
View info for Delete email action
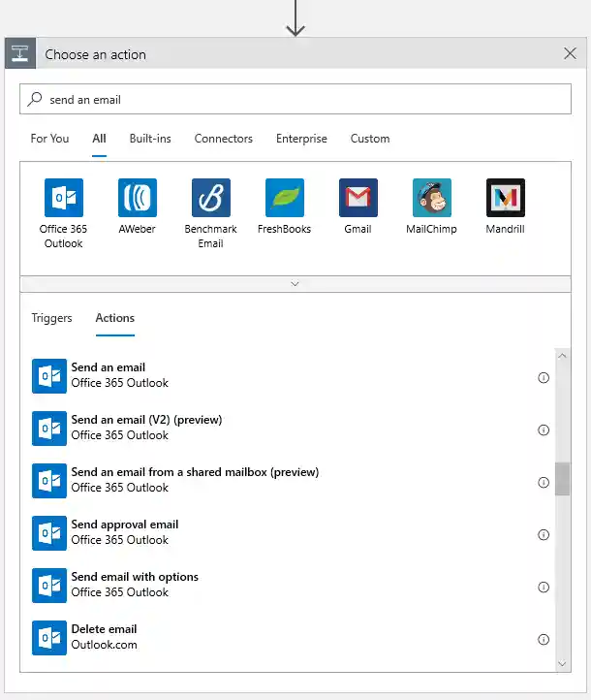pos(544,639)
